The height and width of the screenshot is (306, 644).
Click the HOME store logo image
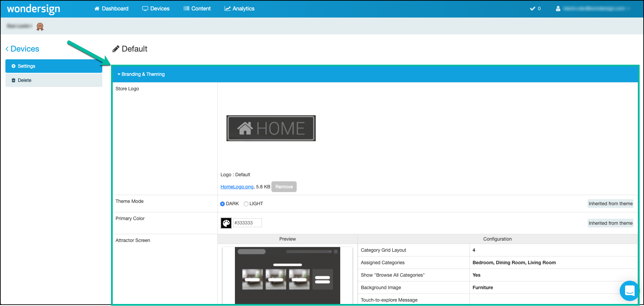(x=271, y=128)
